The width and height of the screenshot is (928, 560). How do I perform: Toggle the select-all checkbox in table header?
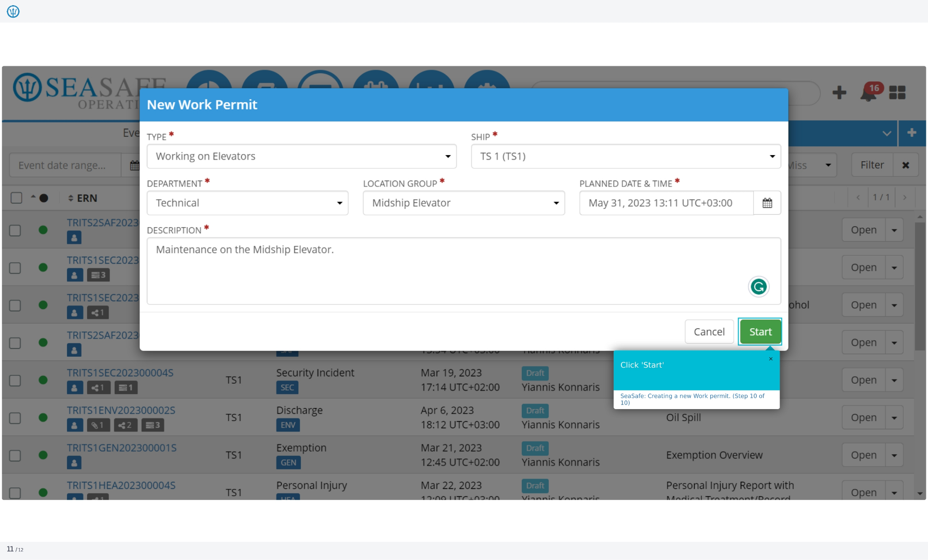17,198
